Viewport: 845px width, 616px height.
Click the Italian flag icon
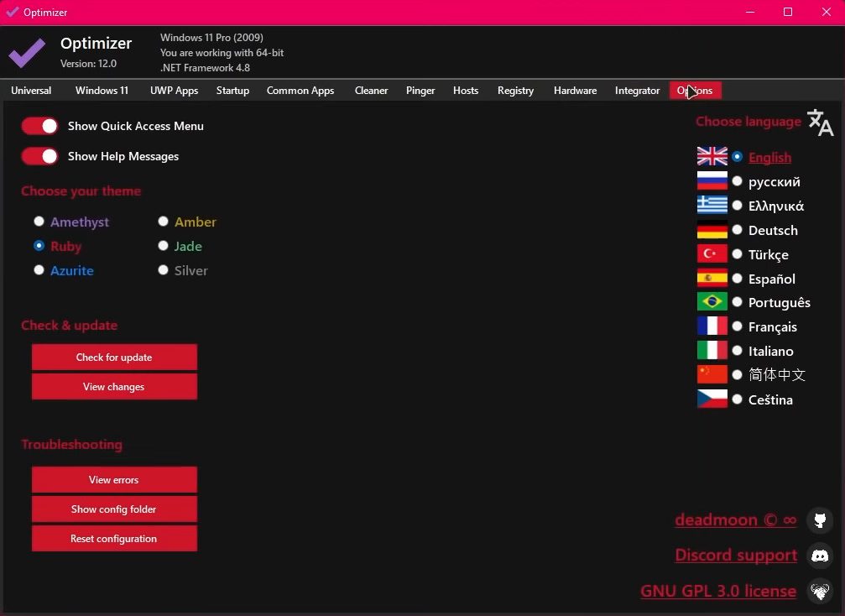click(x=712, y=350)
